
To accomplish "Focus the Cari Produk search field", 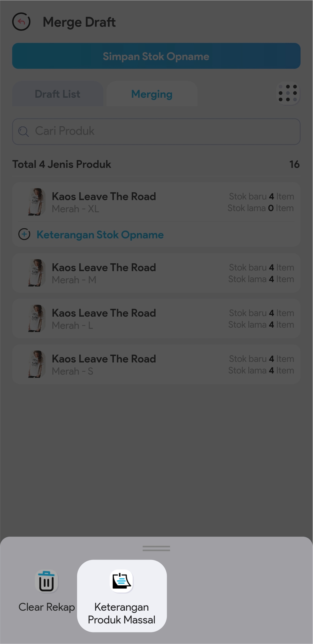I will (x=162, y=131).
